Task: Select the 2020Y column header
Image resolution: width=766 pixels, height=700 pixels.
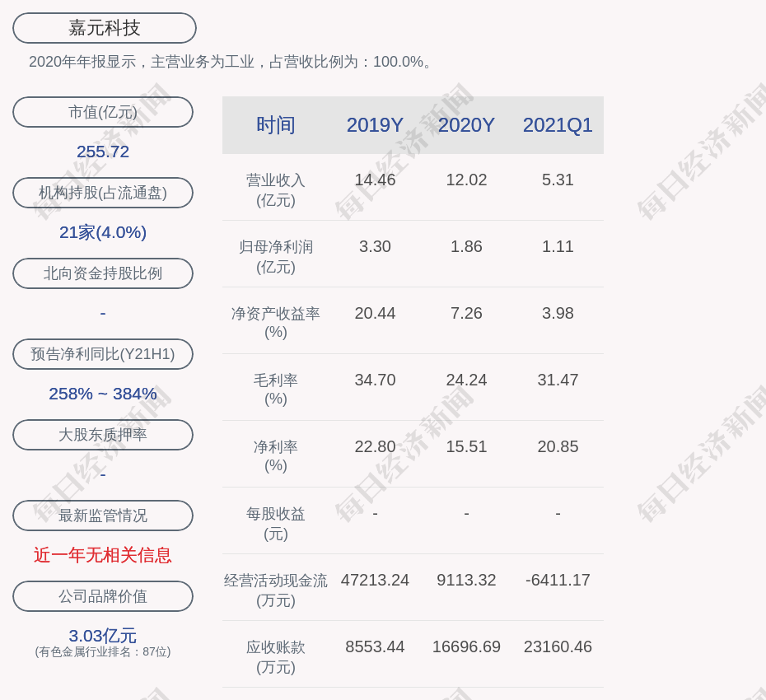Action: 466,125
